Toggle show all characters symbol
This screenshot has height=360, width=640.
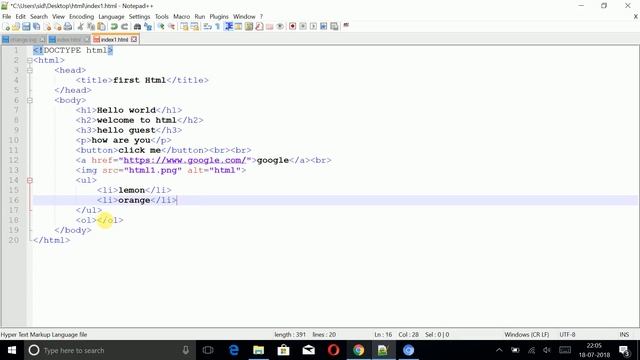(x=218, y=27)
